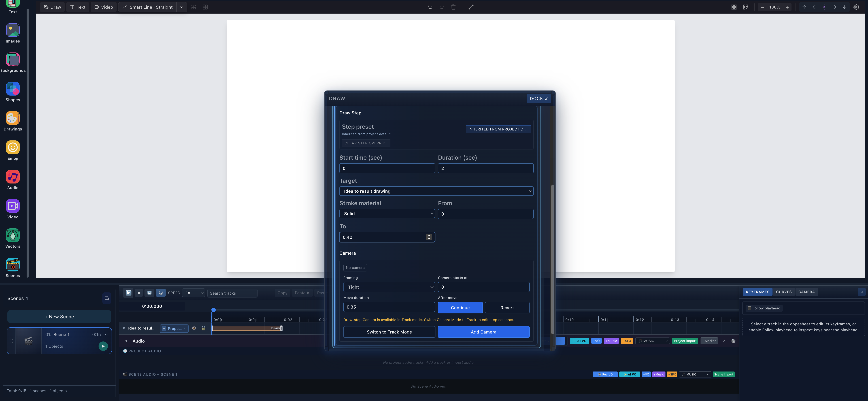The height and width of the screenshot is (401, 868).
Task: Click the duplicate scenes icon
Action: tap(107, 298)
